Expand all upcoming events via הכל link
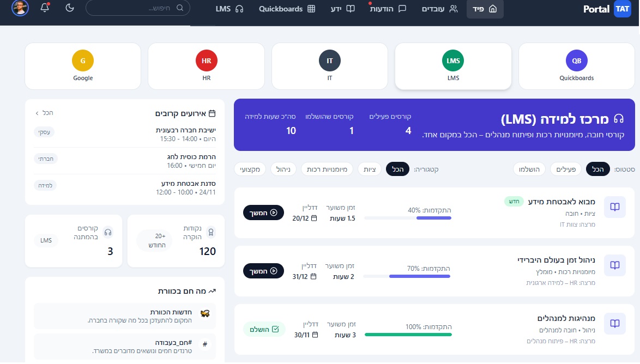Viewport: 640px width, 364px height. [45, 113]
